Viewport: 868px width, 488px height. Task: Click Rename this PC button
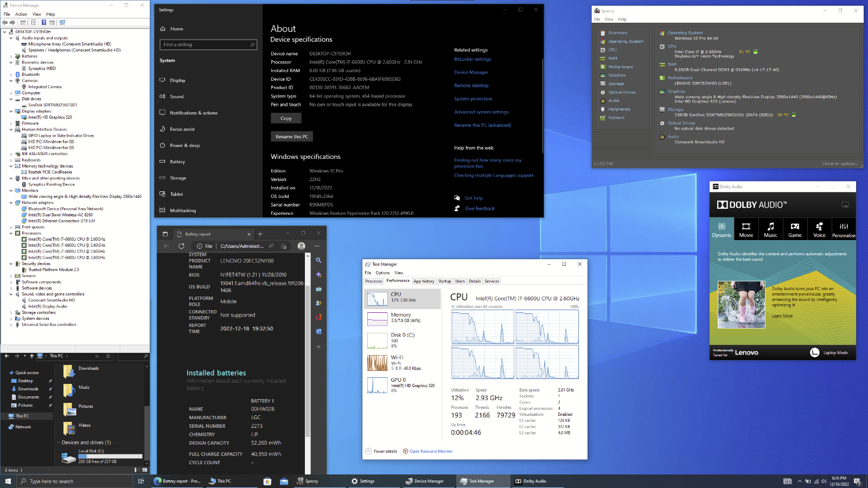point(292,137)
